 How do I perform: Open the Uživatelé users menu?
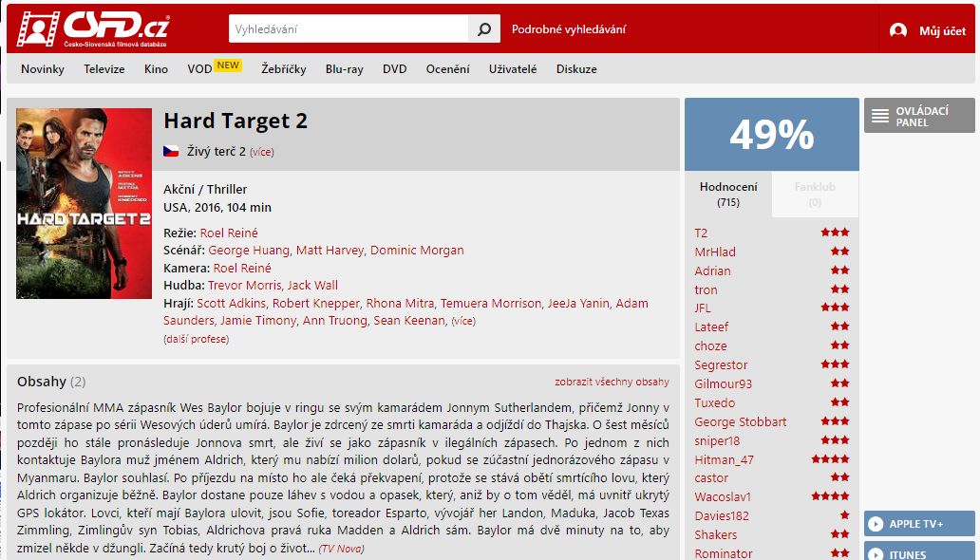(x=513, y=68)
